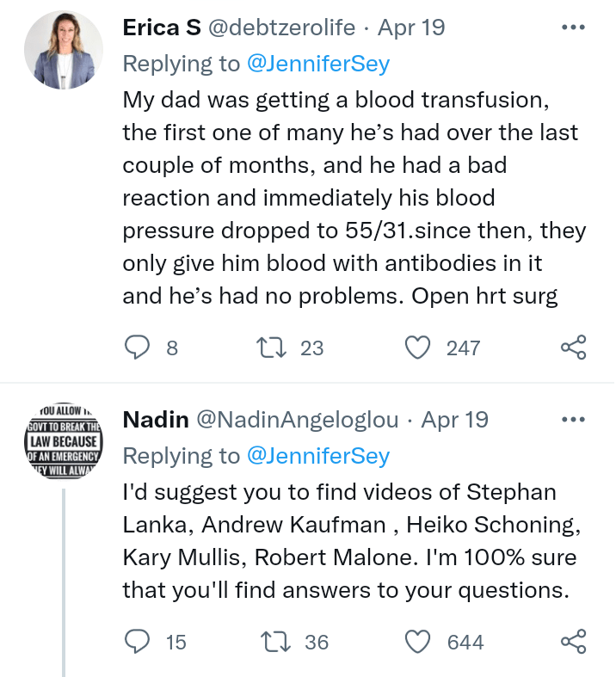Click the @NadinAngeloglou handle
Screen dimensions: 616x677
coord(298,420)
